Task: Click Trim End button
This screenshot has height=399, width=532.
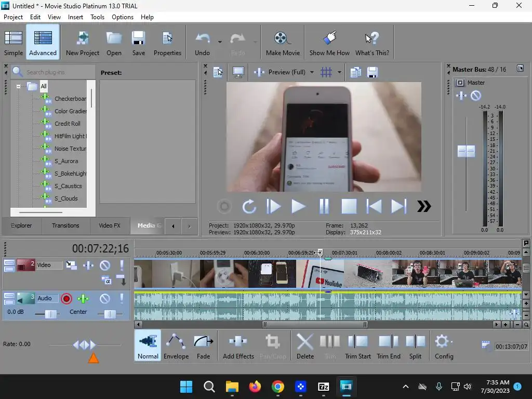Action: point(389,345)
